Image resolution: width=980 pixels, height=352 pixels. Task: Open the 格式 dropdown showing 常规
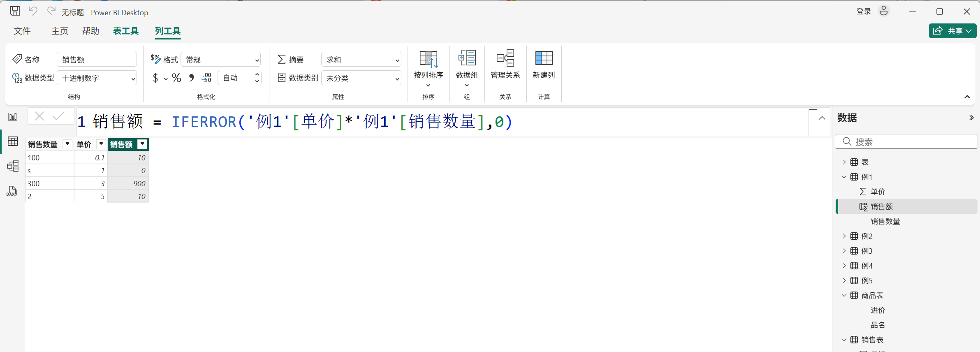click(221, 59)
